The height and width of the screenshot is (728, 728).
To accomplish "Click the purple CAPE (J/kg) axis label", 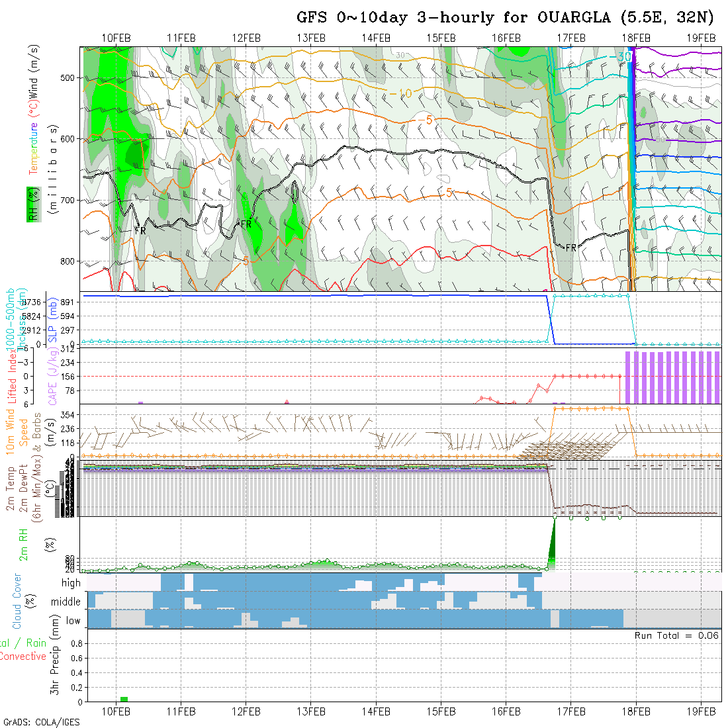I will click(x=52, y=376).
